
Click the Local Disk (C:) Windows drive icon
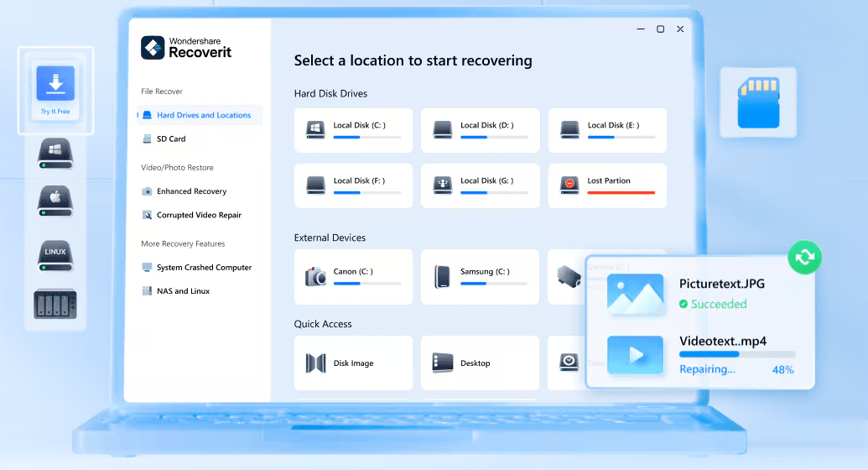[315, 130]
